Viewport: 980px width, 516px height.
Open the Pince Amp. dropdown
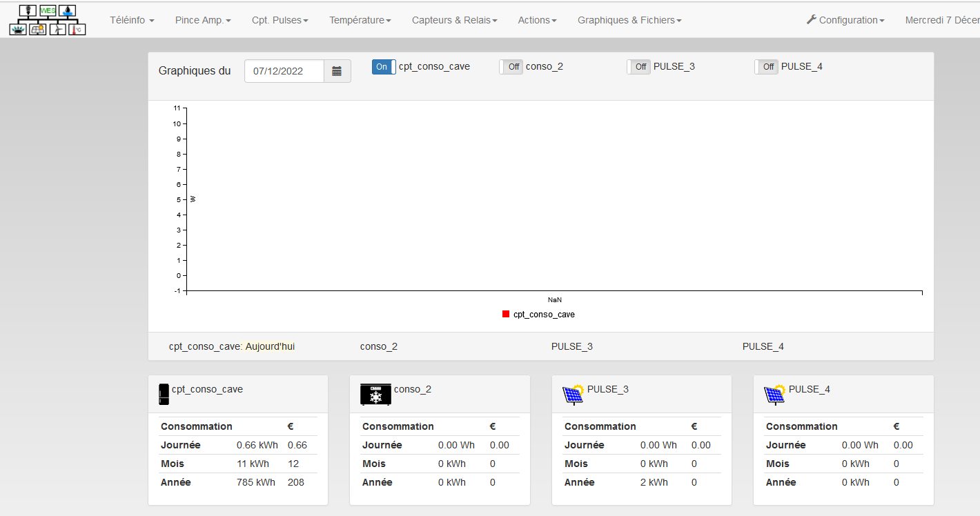pyautogui.click(x=203, y=20)
